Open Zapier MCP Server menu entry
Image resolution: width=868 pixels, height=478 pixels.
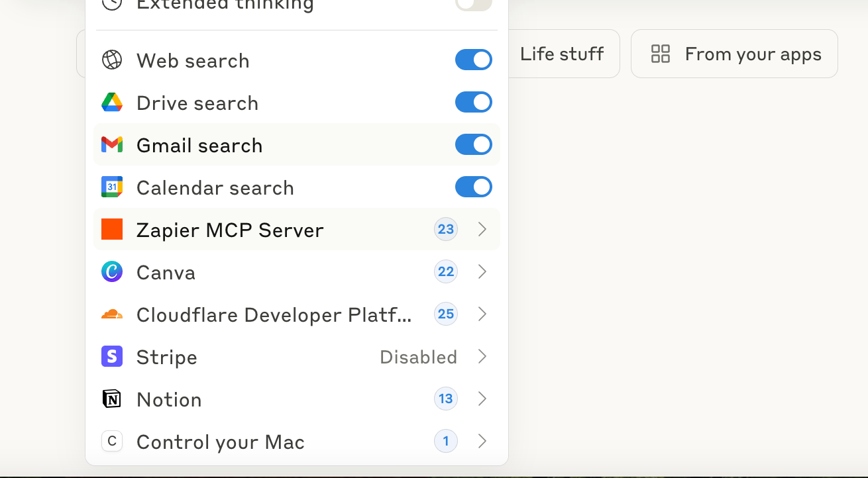pos(297,229)
